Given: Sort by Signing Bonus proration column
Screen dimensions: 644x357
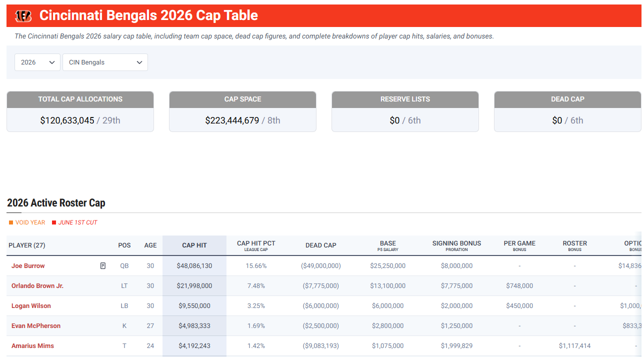Looking at the screenshot, I should pos(456,245).
